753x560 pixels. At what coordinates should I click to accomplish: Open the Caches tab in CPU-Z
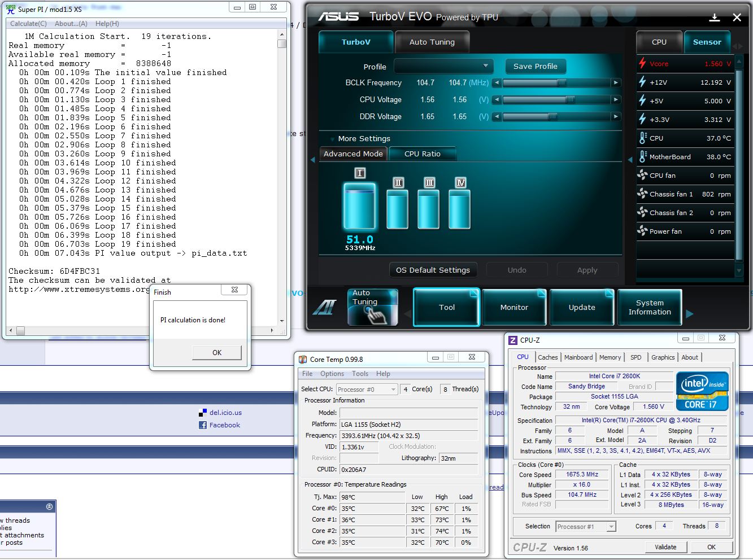coord(547,357)
